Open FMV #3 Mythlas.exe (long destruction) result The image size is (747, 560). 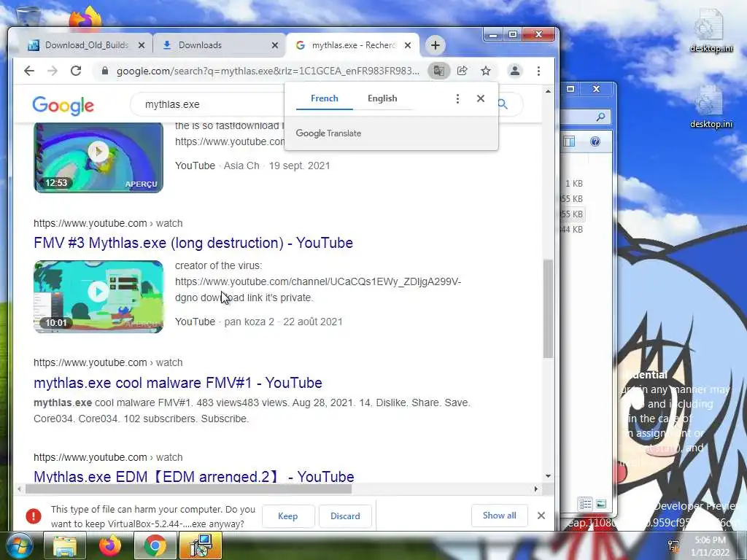[x=193, y=243]
